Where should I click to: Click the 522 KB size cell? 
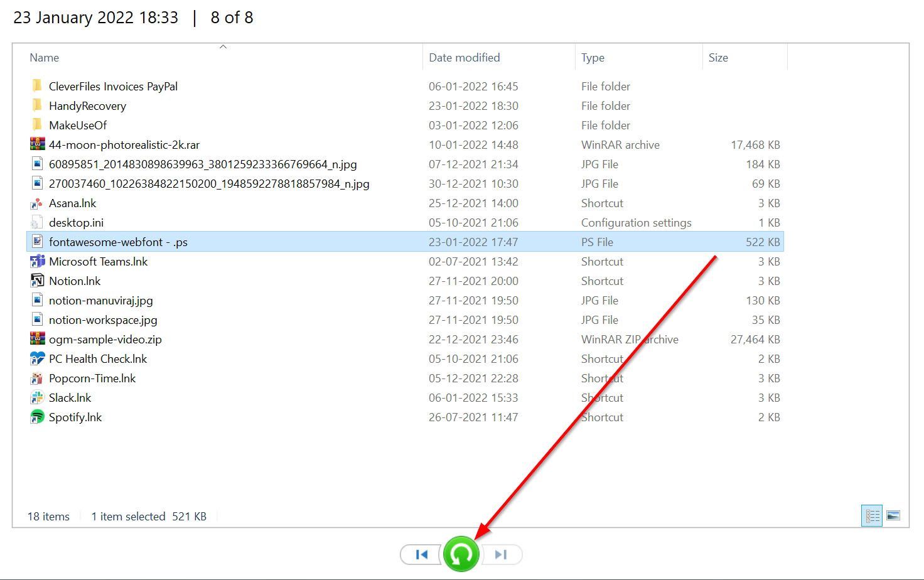763,242
